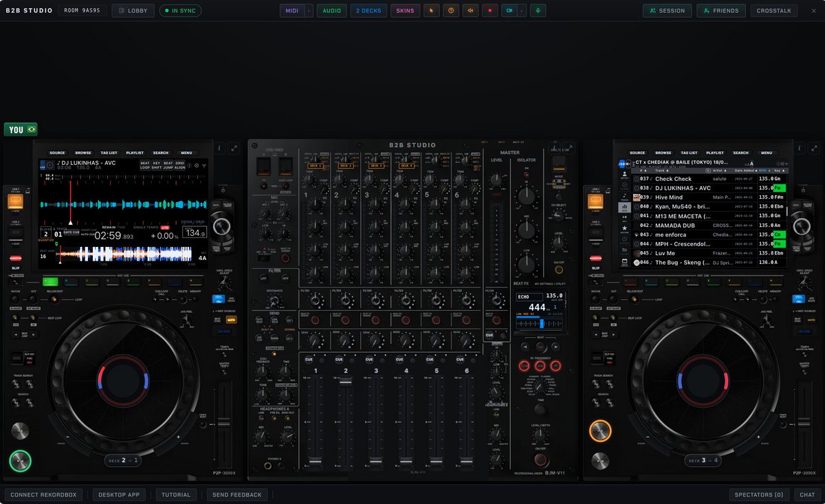Toggle channel 2 CUE button on mixer
Image resolution: width=825 pixels, height=504 pixels.
(339, 360)
